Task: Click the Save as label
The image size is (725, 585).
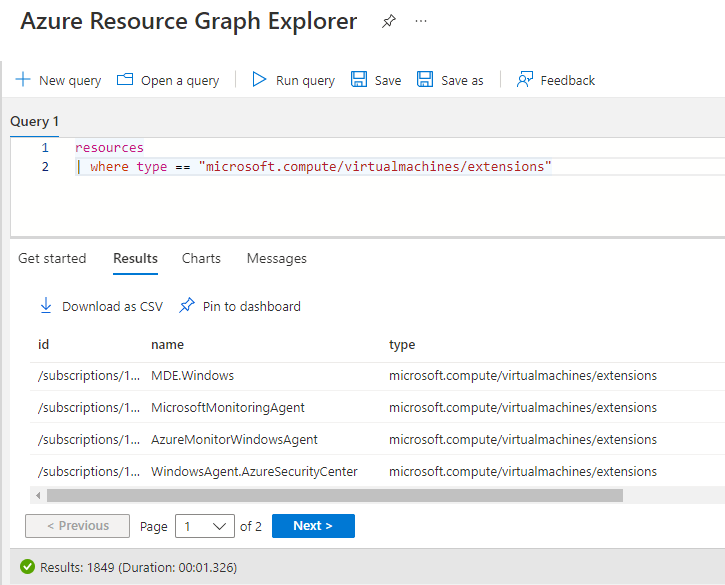Action: [x=462, y=80]
